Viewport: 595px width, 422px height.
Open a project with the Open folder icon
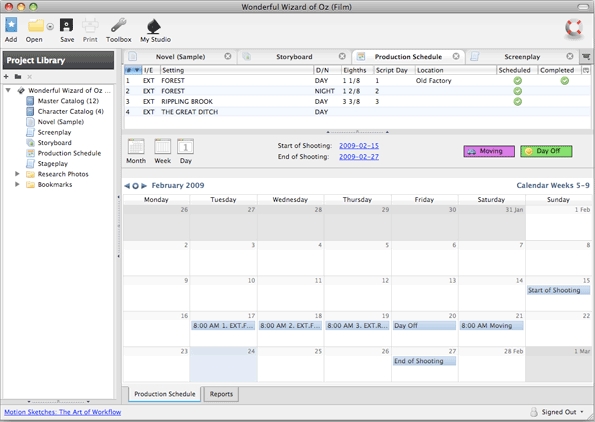pos(35,26)
